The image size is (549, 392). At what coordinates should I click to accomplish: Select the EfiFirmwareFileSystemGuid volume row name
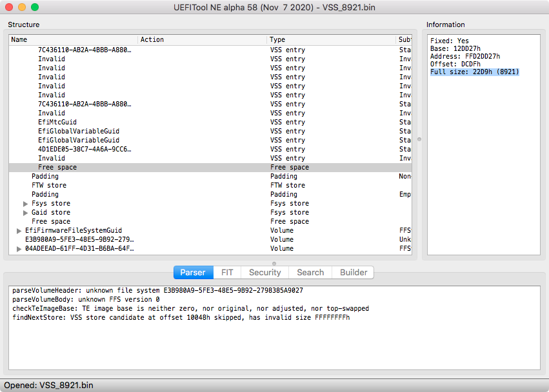click(74, 231)
